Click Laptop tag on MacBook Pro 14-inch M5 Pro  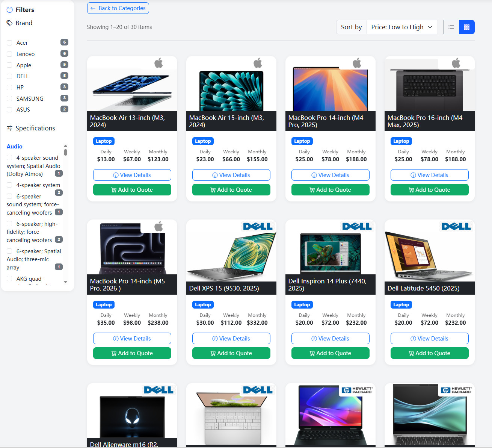pyautogui.click(x=104, y=305)
